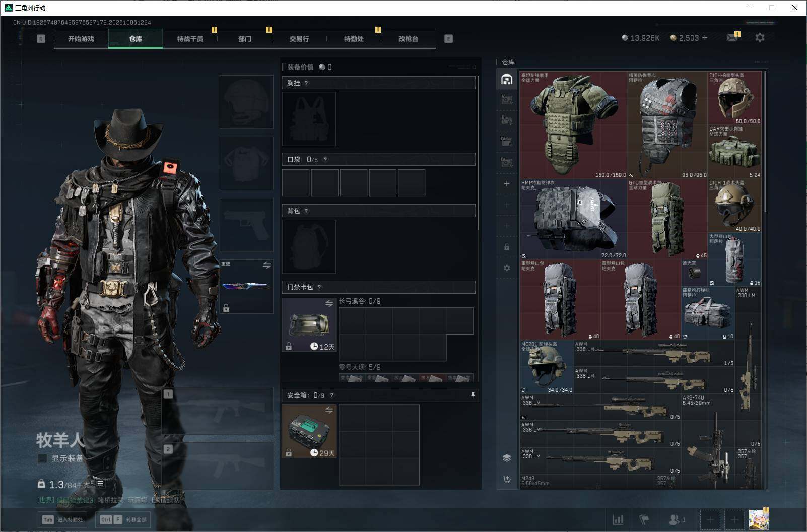This screenshot has height=532, width=807.
Task: Open the statistics chart icon
Action: pos(618,519)
